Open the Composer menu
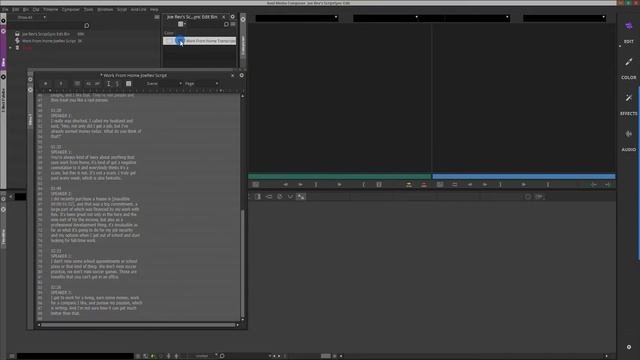Image resolution: width=640 pixels, height=360 pixels. [71, 9]
